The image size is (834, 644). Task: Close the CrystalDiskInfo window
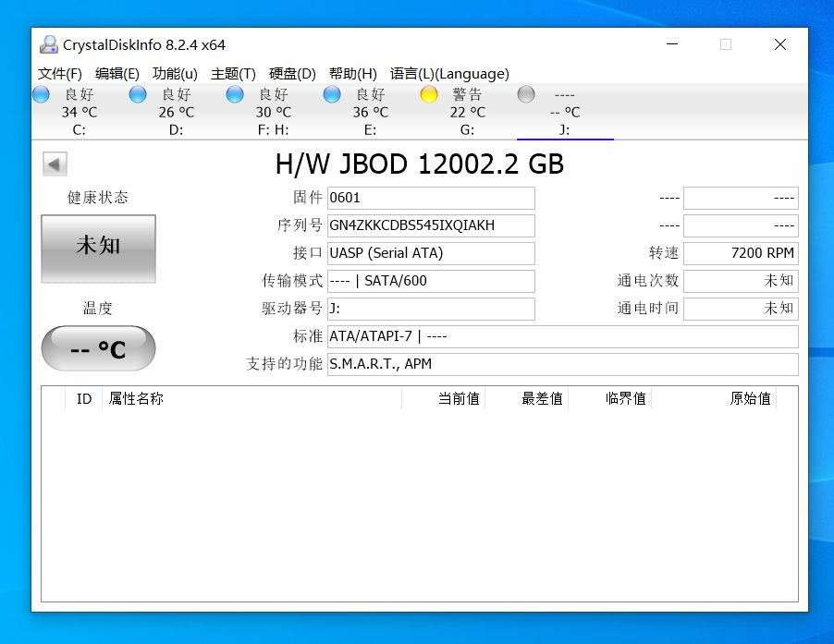point(779,44)
